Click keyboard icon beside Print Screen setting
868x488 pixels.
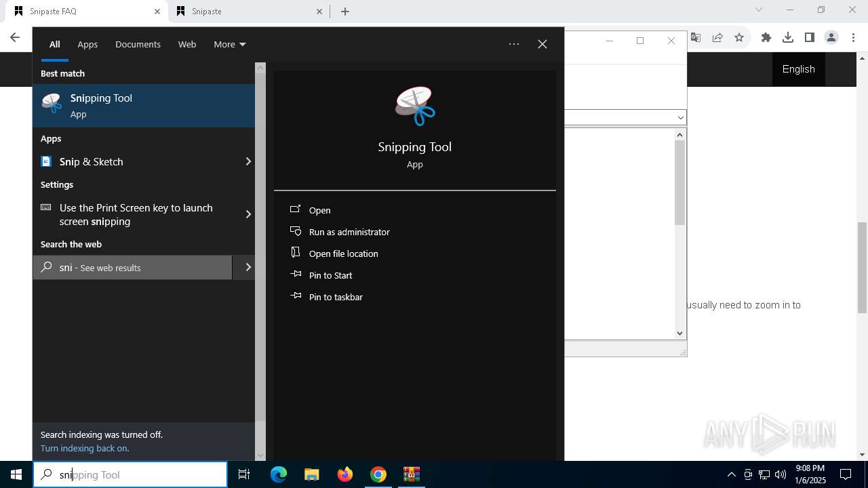tap(46, 207)
